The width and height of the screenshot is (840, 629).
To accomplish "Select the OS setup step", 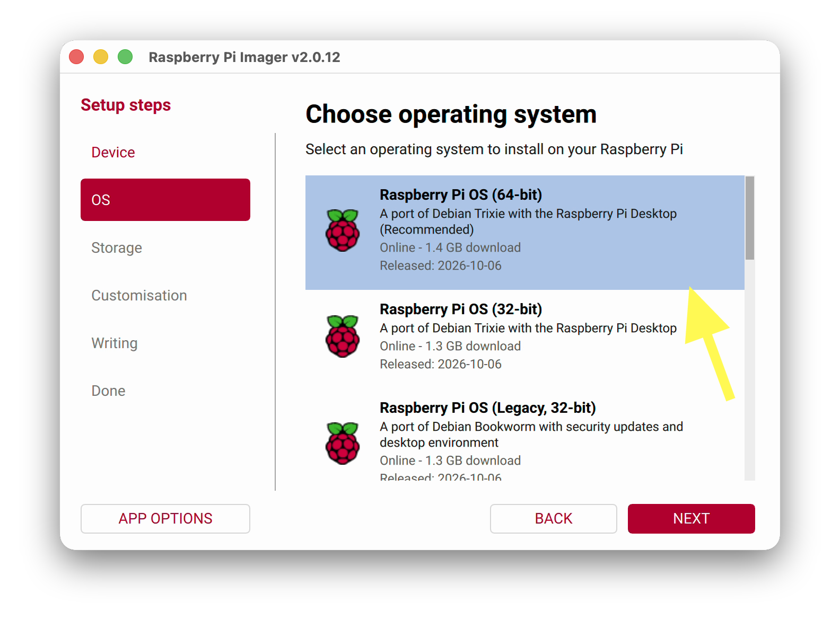I will 165,200.
